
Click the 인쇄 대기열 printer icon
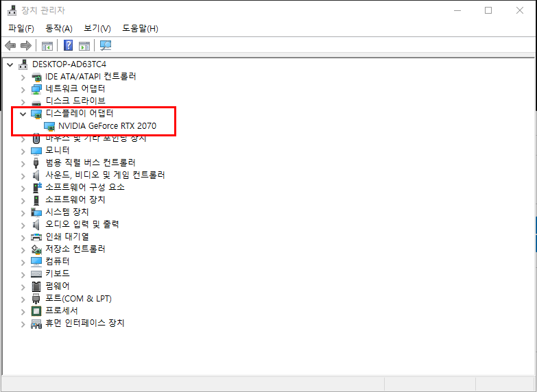[x=36, y=237]
